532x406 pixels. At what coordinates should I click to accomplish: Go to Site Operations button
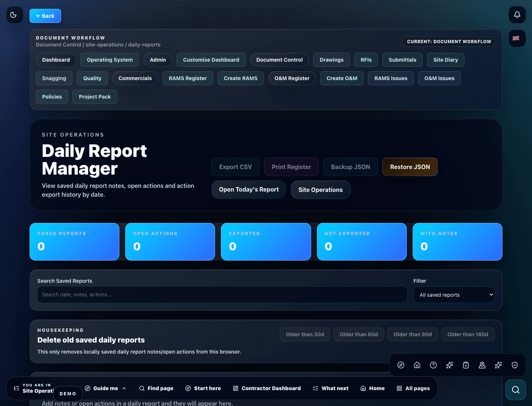coord(320,190)
